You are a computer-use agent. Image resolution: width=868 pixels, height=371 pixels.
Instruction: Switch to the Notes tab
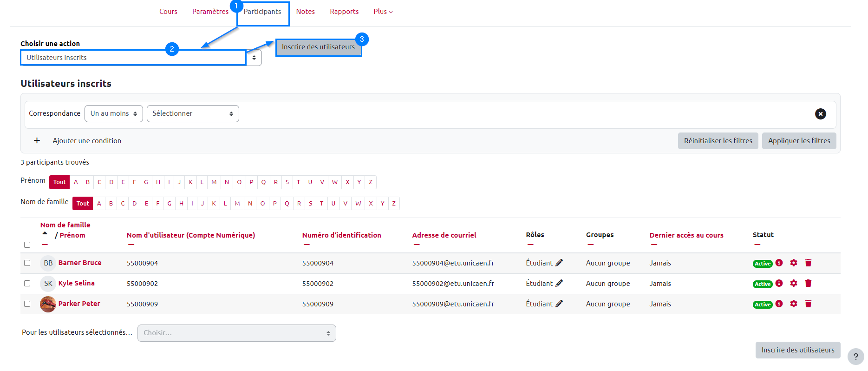(305, 12)
